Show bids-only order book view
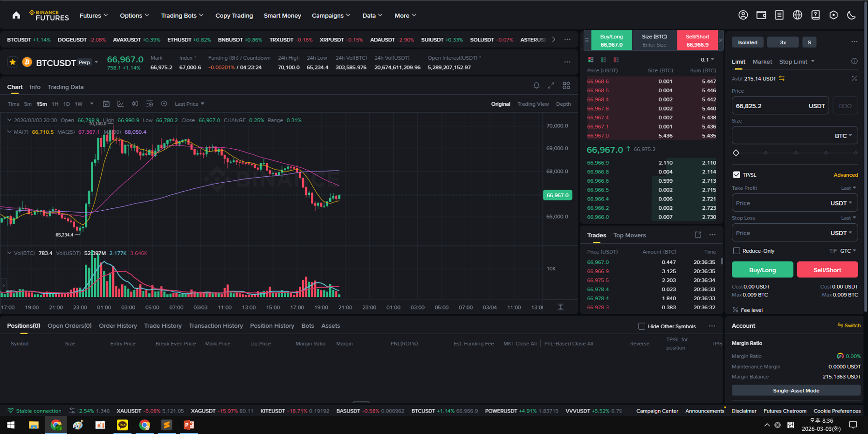Viewport: 868px width, 434px height. 604,60
